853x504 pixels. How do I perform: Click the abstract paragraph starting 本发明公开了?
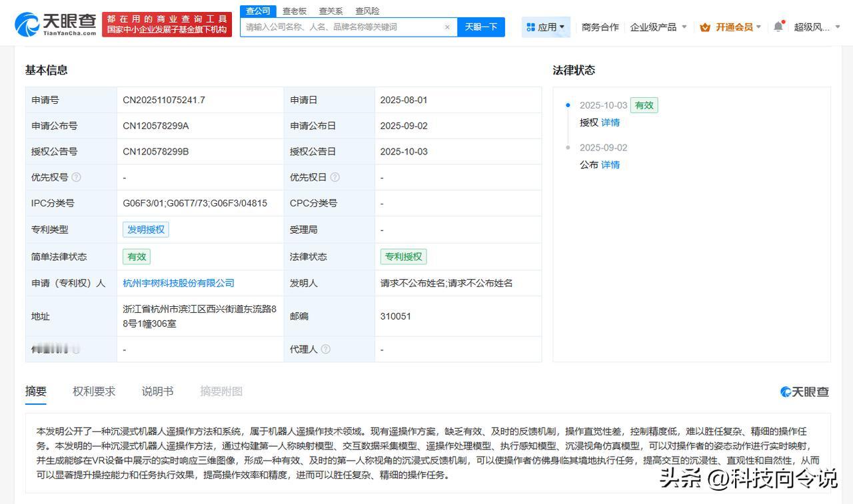pos(428,453)
